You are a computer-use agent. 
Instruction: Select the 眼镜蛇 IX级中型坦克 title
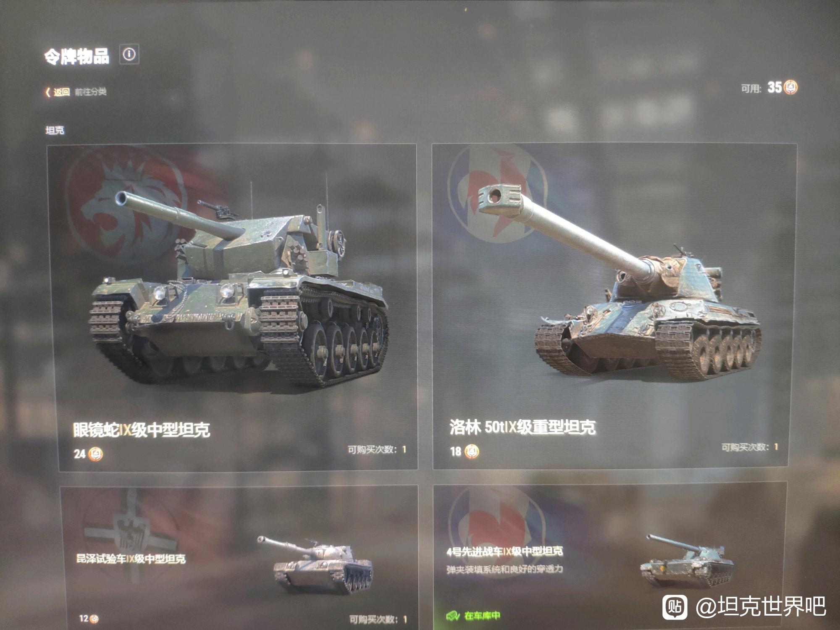[x=142, y=430]
